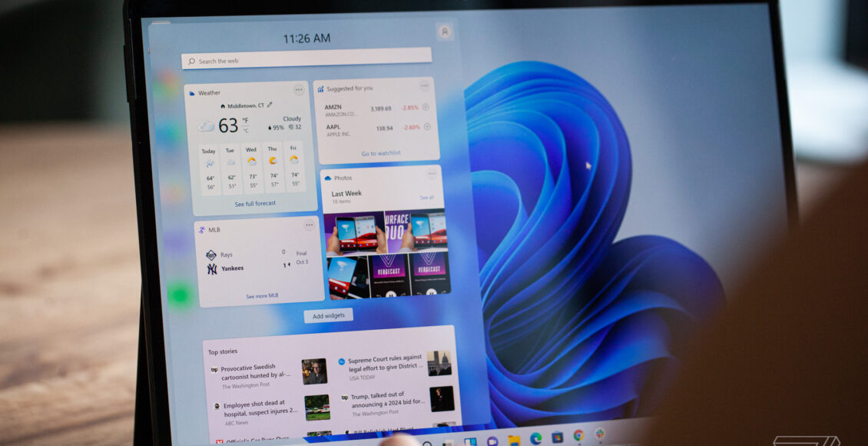Viewport: 868px width, 446px height.
Task: Open Provocative Swedish cartoonist story
Action: [256, 371]
